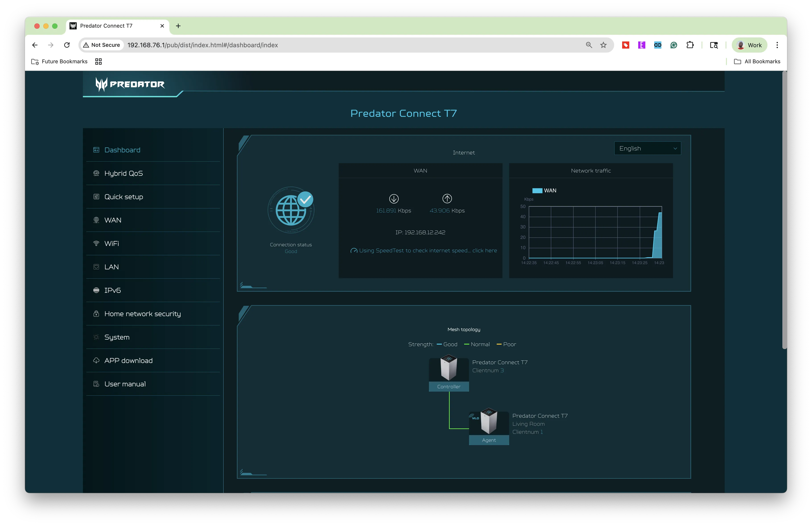Reload the page in browser
This screenshot has width=812, height=526.
(x=67, y=45)
